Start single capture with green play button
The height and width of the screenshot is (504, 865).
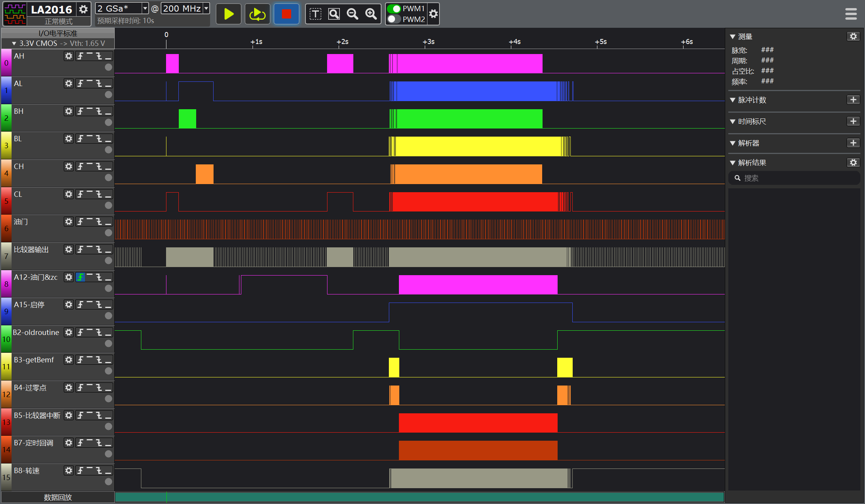point(228,14)
